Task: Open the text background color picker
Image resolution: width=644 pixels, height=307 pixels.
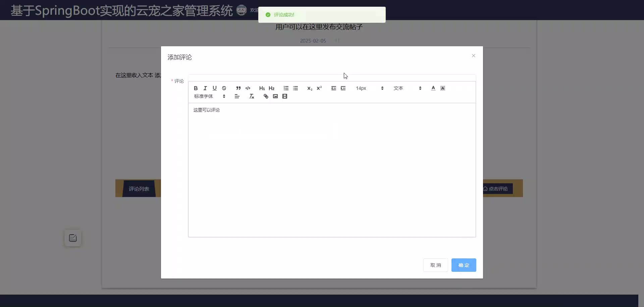Action: tap(443, 88)
